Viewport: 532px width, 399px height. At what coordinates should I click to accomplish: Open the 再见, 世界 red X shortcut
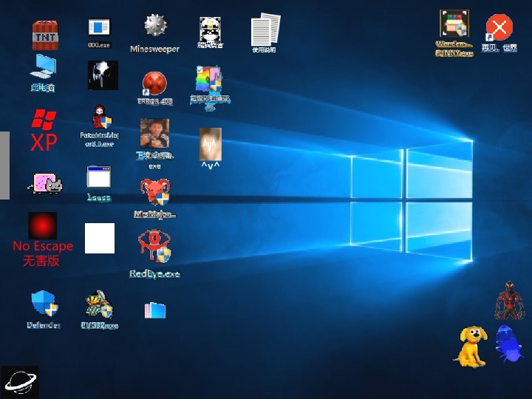[x=499, y=33]
